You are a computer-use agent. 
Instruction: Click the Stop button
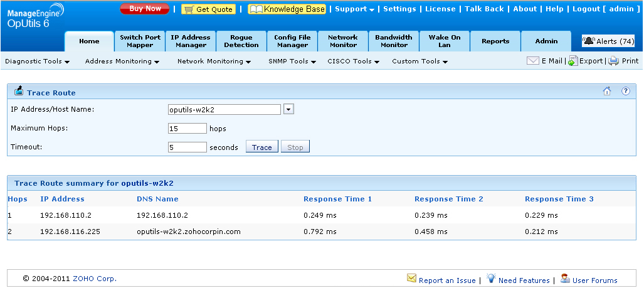click(295, 147)
